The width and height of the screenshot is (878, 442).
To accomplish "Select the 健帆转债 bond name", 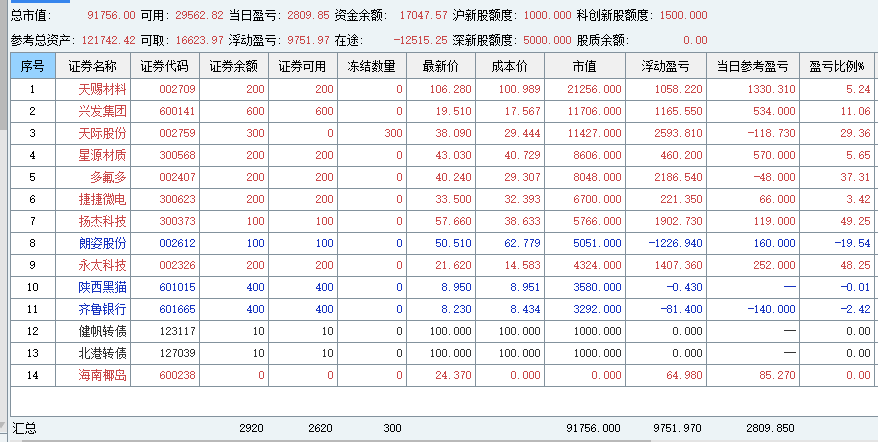I will tap(102, 332).
